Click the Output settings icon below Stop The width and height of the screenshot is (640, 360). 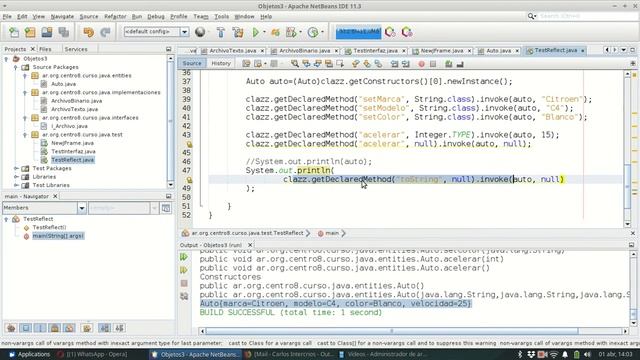[x=184, y=296]
